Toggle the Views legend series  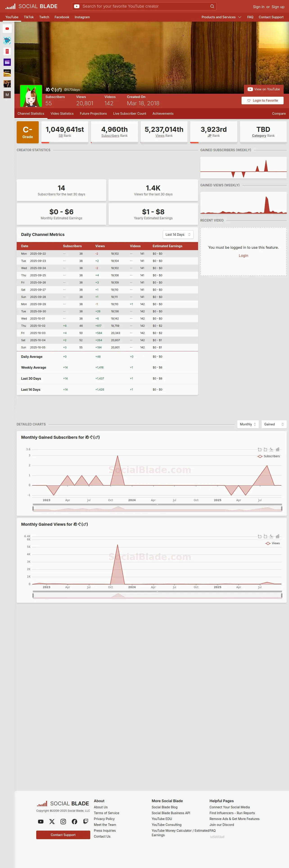tap(273, 543)
